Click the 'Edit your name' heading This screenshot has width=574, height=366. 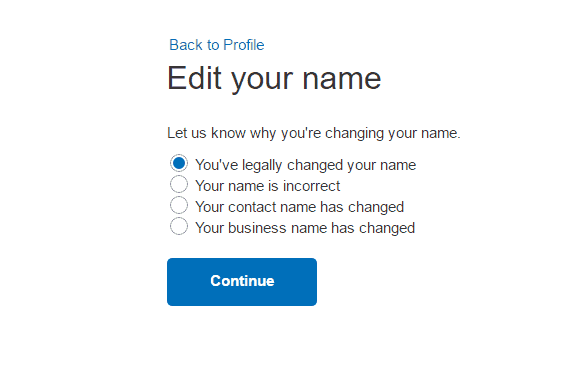(x=274, y=79)
